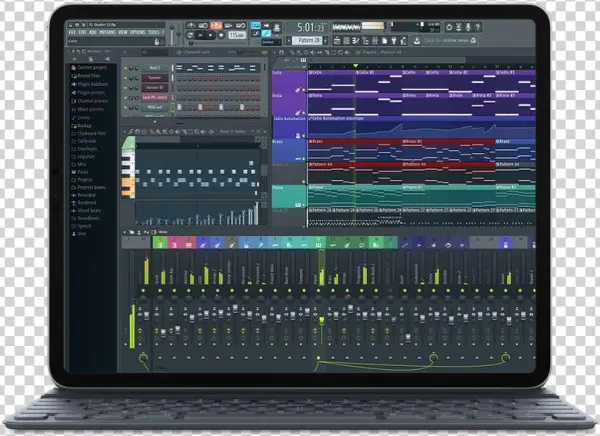The width and height of the screenshot is (600, 436).
Task: Open the (none) snap dropdown under link icon
Action: tap(271, 42)
